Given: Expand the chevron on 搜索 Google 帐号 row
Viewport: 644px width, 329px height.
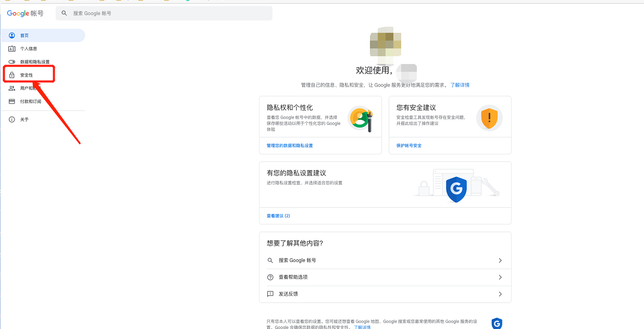Looking at the screenshot, I should [500, 260].
